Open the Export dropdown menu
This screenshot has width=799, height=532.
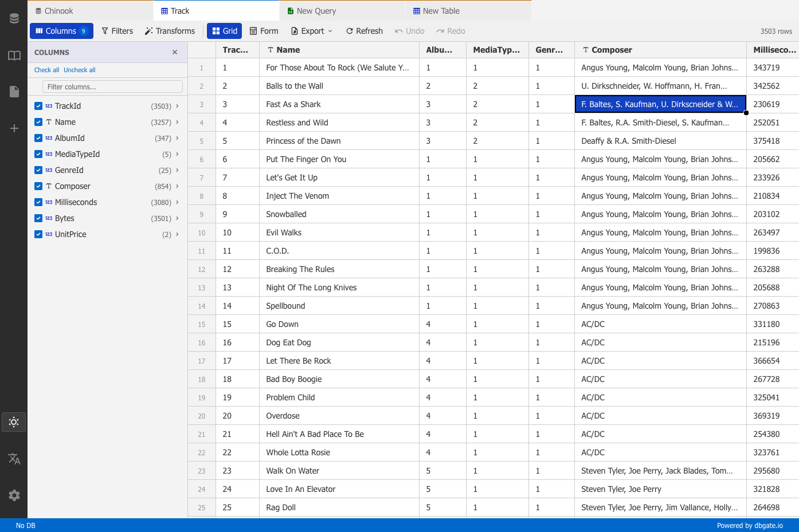tap(312, 31)
